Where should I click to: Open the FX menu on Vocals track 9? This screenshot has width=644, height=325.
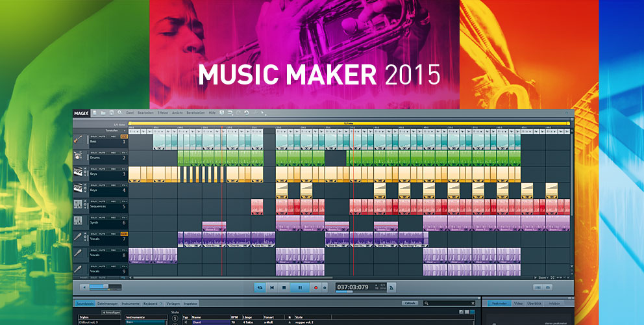click(x=125, y=266)
